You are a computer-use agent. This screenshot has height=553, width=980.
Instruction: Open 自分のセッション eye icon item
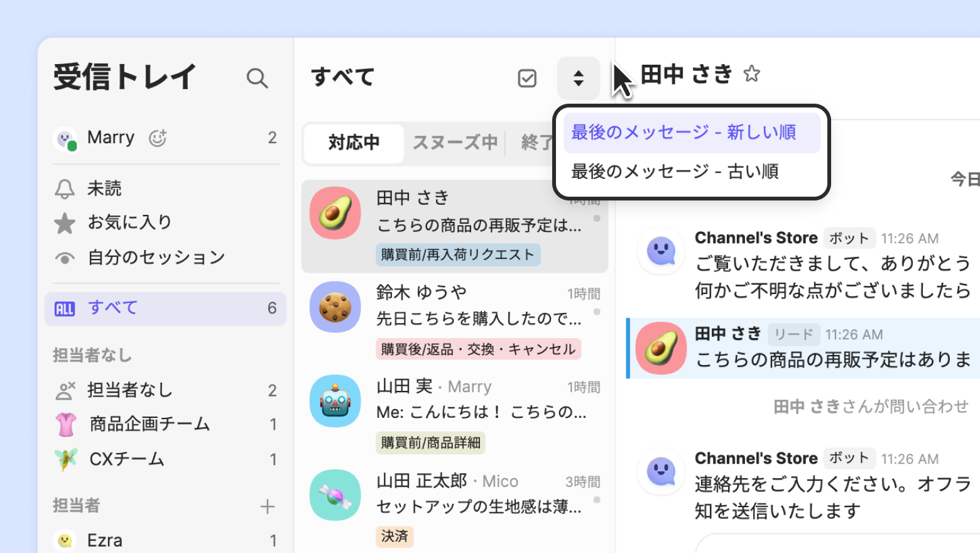(x=166, y=257)
